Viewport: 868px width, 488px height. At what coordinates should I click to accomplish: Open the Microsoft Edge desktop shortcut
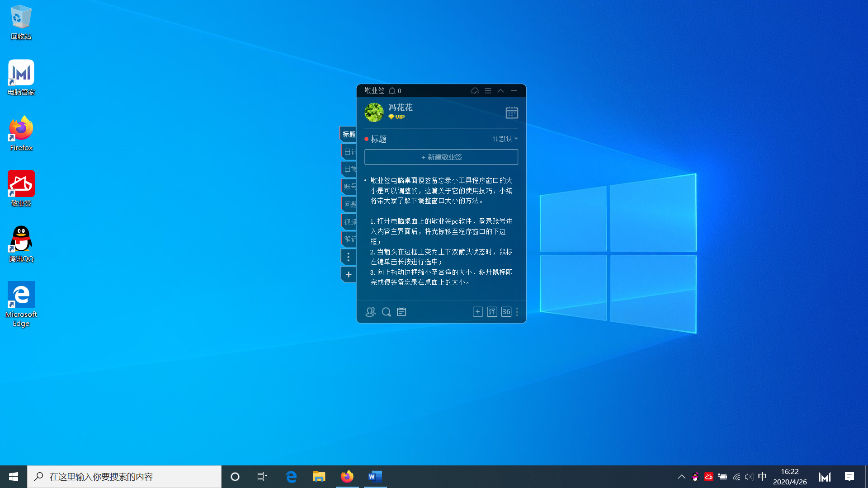tap(21, 304)
